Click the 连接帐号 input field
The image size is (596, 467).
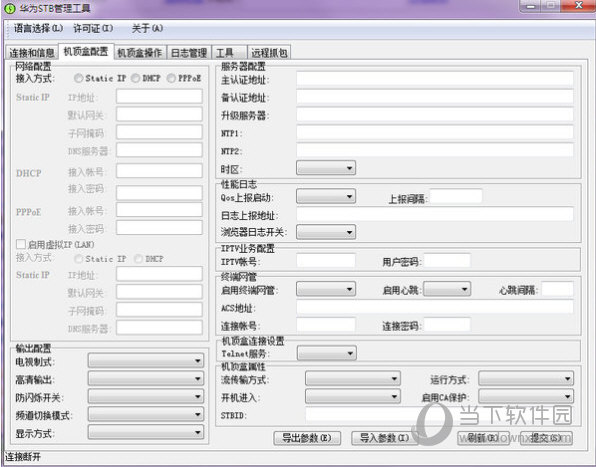click(326, 325)
